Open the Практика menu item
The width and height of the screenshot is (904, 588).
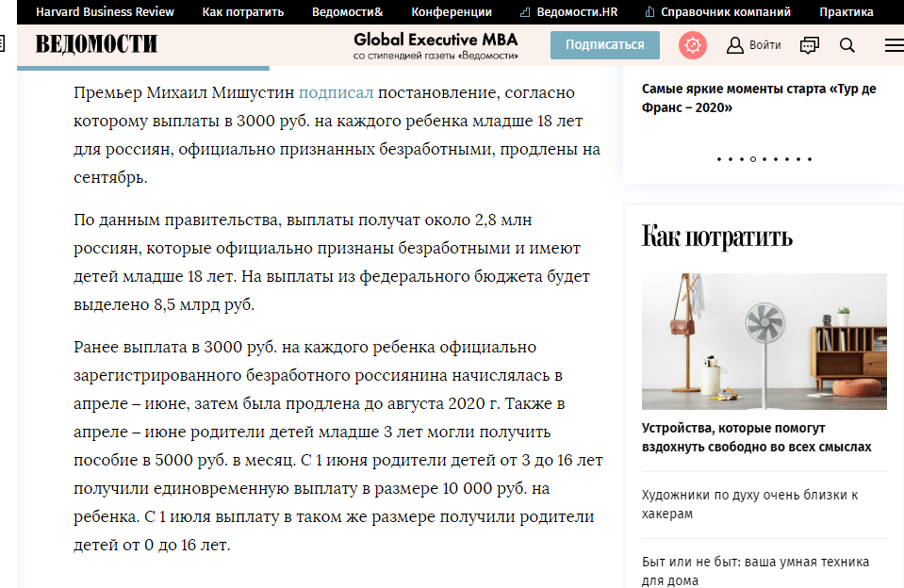coord(847,12)
